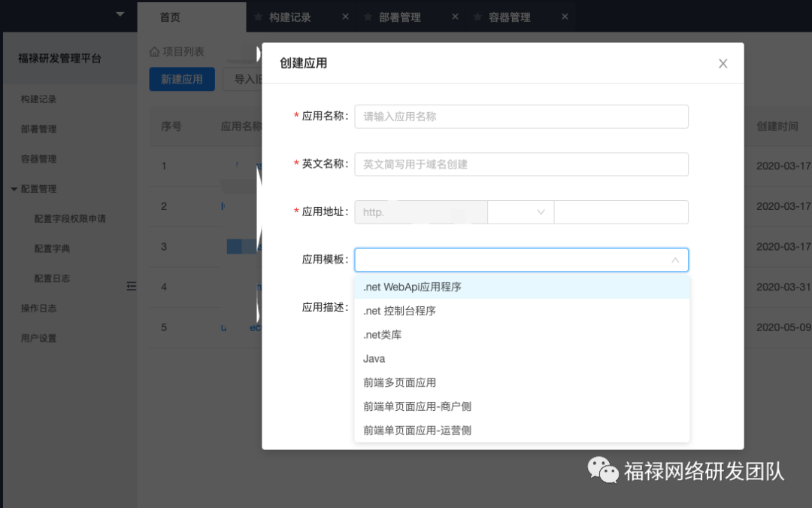Choose 前端多页面应用 template option

(522, 382)
